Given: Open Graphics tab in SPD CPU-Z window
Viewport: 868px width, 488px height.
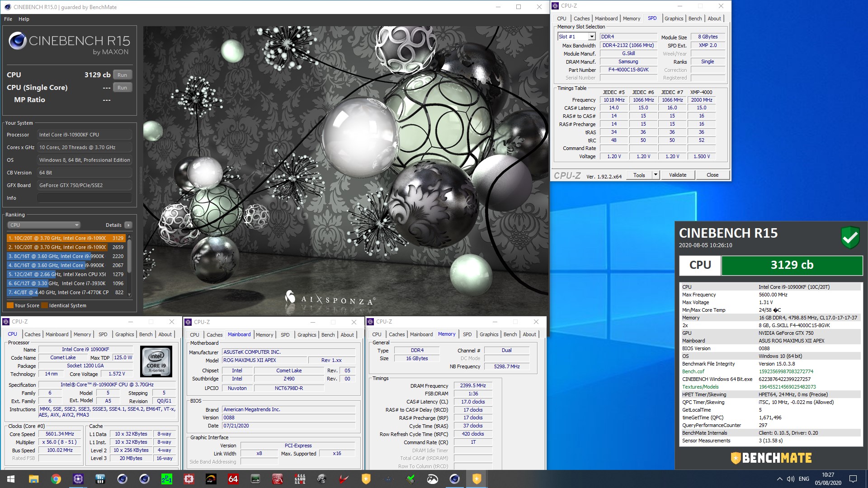Looking at the screenshot, I should 674,19.
